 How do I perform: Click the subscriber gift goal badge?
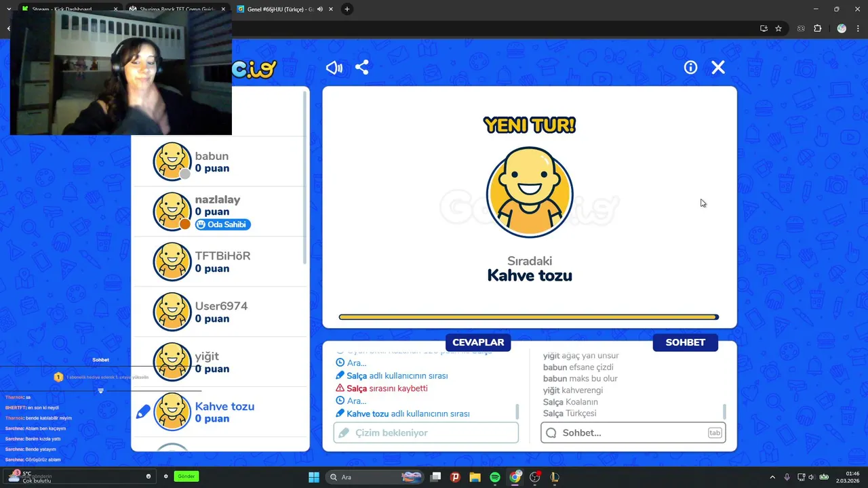coord(58,377)
